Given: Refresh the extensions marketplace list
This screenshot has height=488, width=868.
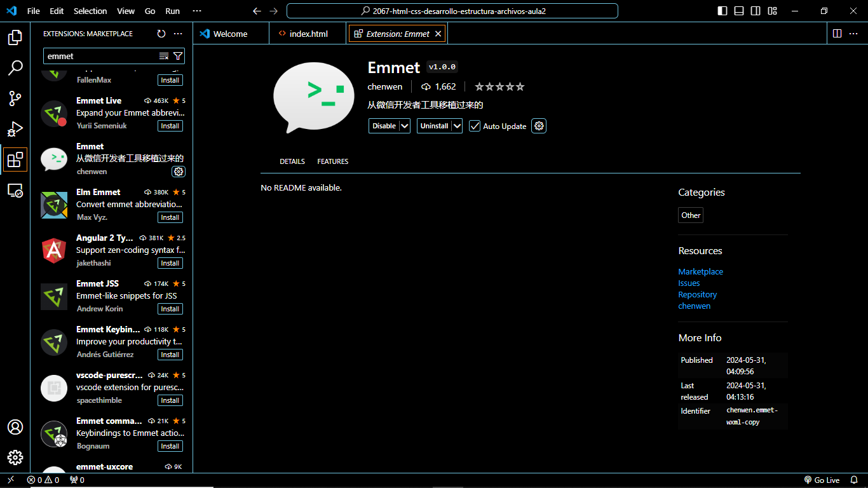Looking at the screenshot, I should tap(161, 34).
